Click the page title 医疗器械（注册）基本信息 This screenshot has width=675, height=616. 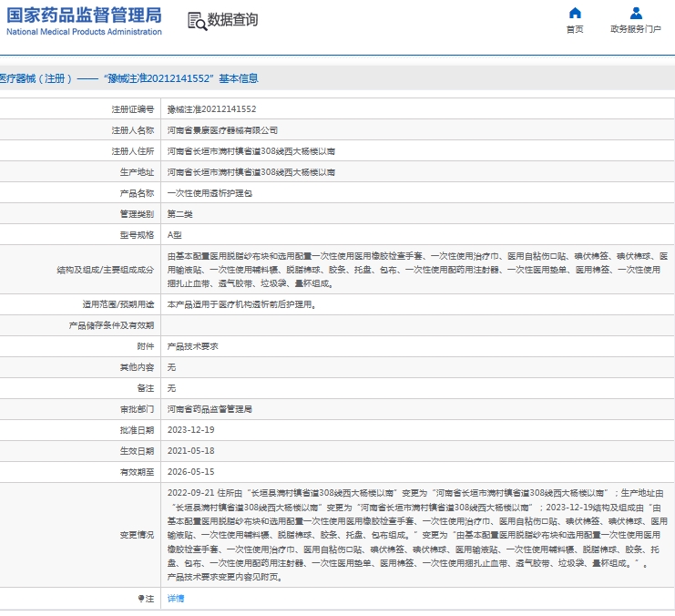[129, 78]
